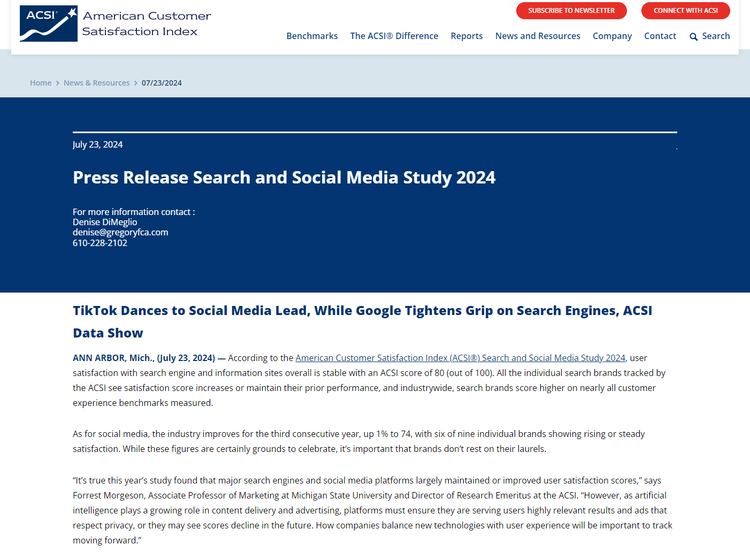Click the July 23, 2024 date text
Screen dimensions: 750x560
click(x=97, y=144)
